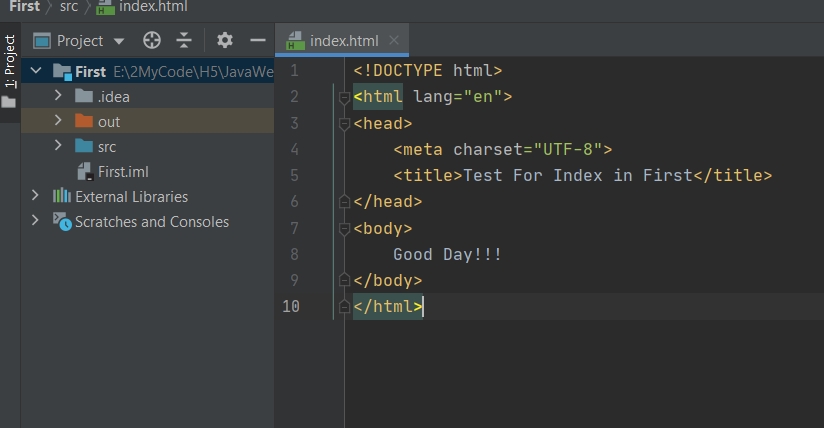Click the HTML file icon on index.html tab

[295, 40]
